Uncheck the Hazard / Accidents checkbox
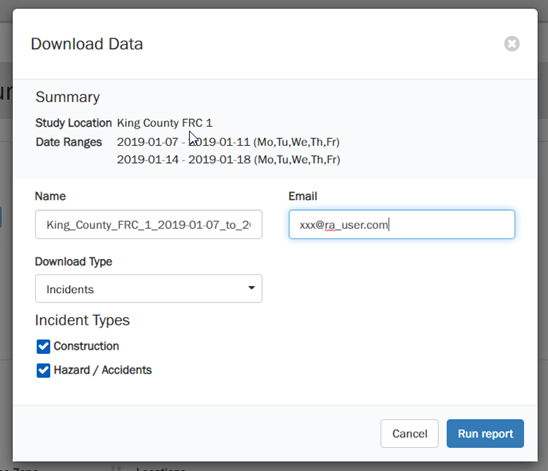The image size is (548, 471). tap(43, 370)
